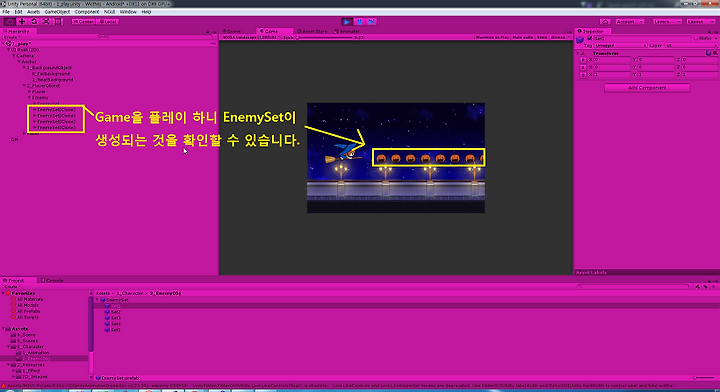The height and width of the screenshot is (392, 720).
Task: Toggle Mute audio in Game view
Action: 523,37
